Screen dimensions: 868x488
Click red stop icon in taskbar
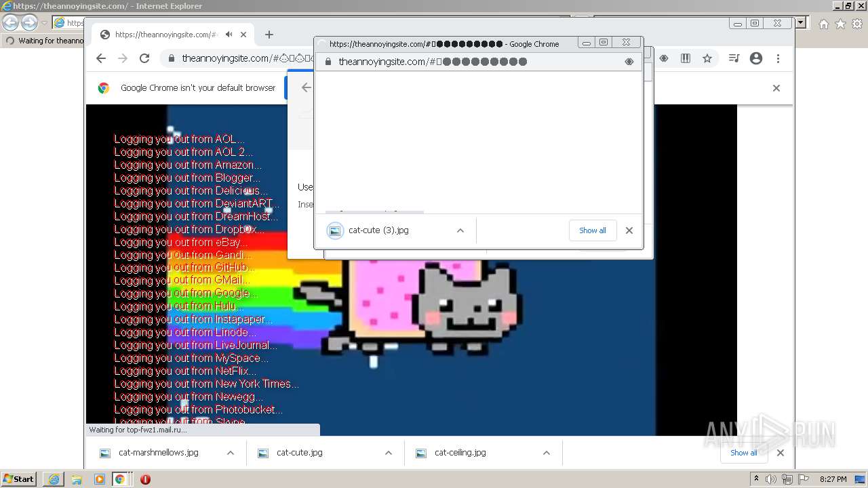coord(145,479)
